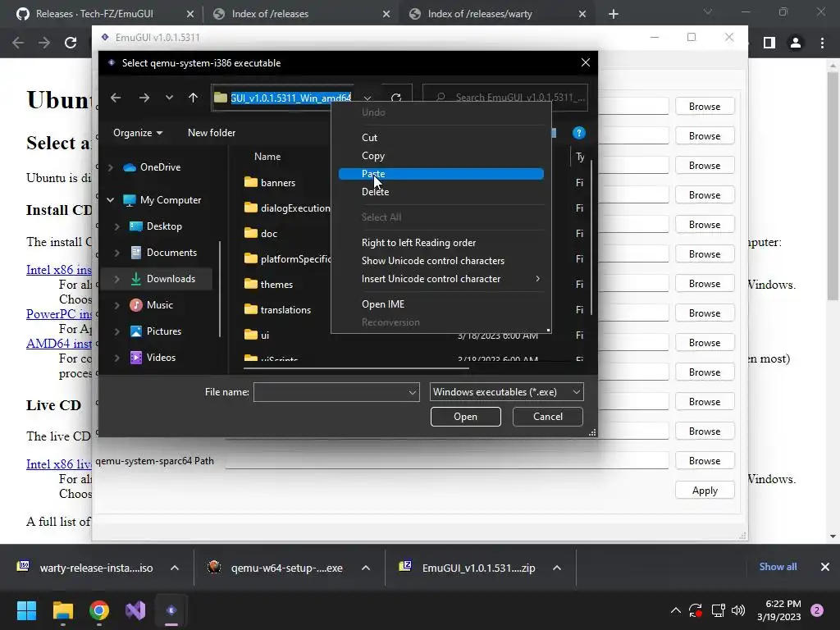
Task: Switch to Index of /releases/warty tab
Action: tap(498, 14)
